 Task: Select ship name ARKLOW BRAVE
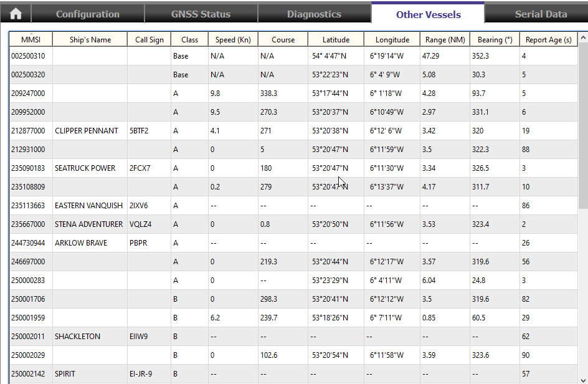pos(81,243)
